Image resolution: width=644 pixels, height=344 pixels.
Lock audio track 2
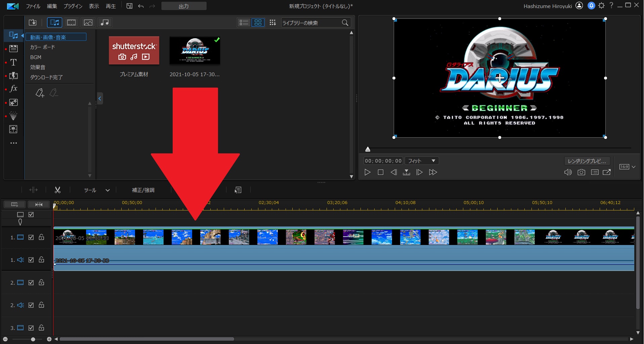click(41, 305)
